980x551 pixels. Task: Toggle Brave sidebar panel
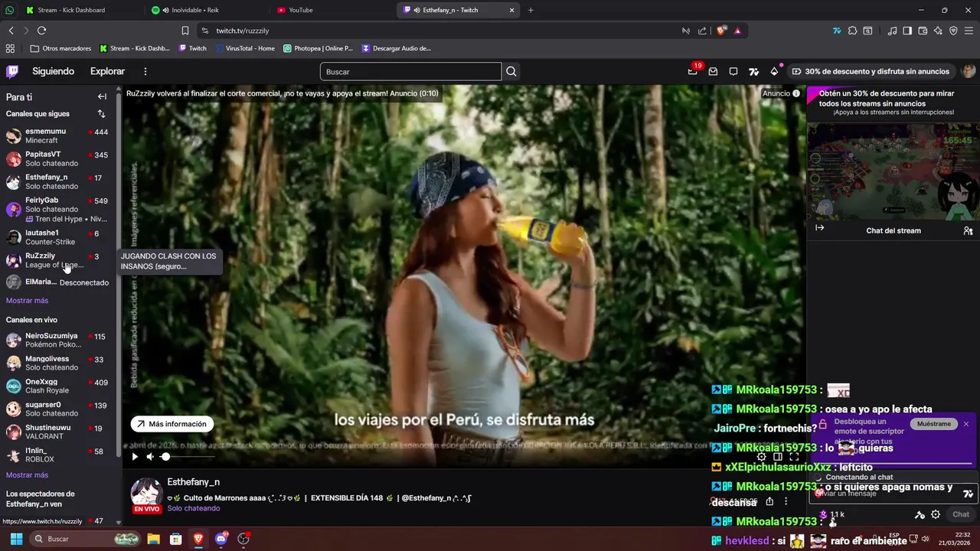click(x=907, y=31)
